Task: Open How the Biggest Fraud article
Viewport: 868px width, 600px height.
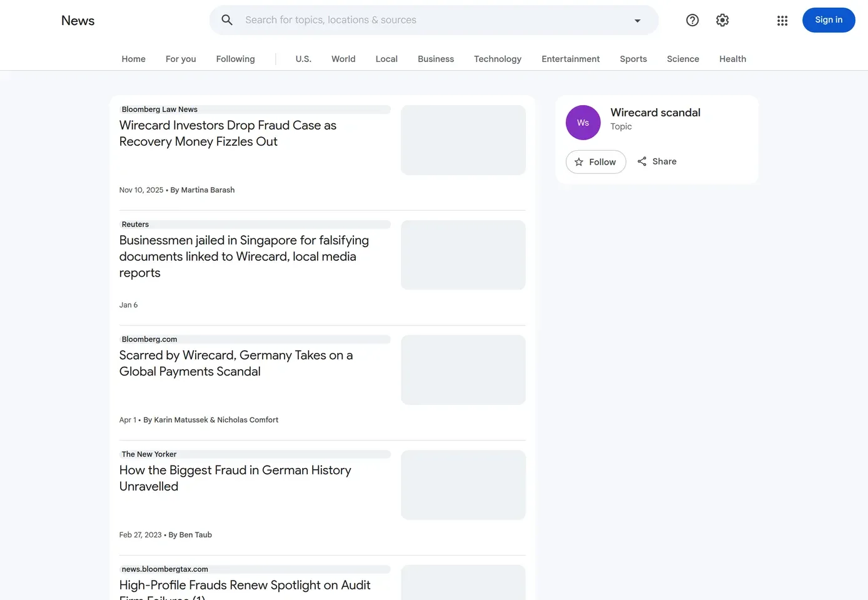Action: [x=235, y=478]
